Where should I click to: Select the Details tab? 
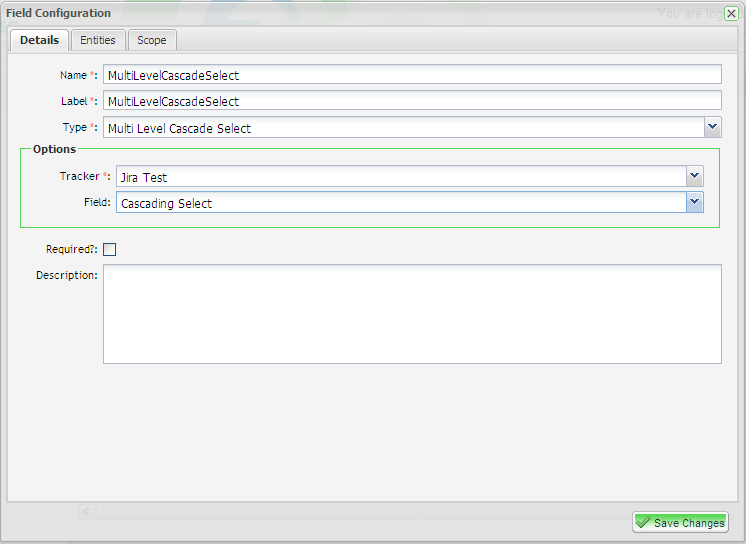pyautogui.click(x=40, y=40)
